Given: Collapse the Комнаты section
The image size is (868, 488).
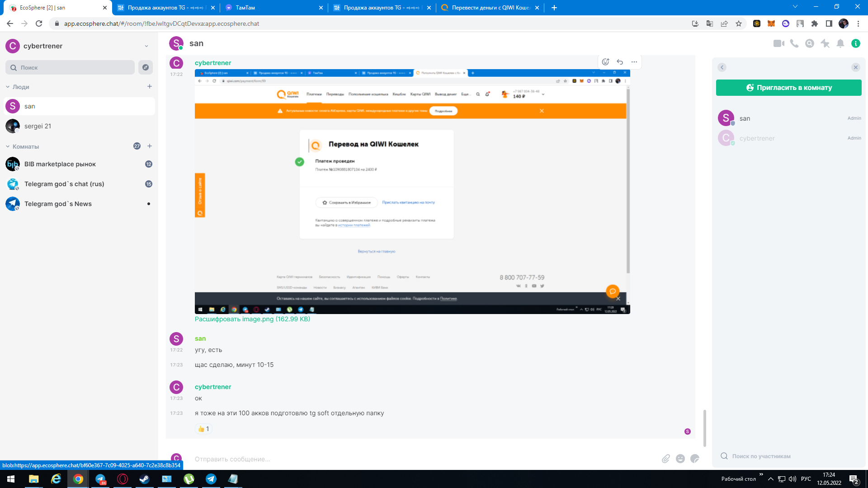Looking at the screenshot, I should coord(8,146).
